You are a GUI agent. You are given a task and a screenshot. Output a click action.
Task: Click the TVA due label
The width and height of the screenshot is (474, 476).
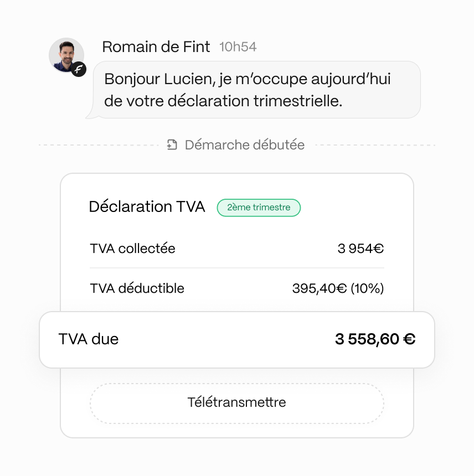point(89,339)
